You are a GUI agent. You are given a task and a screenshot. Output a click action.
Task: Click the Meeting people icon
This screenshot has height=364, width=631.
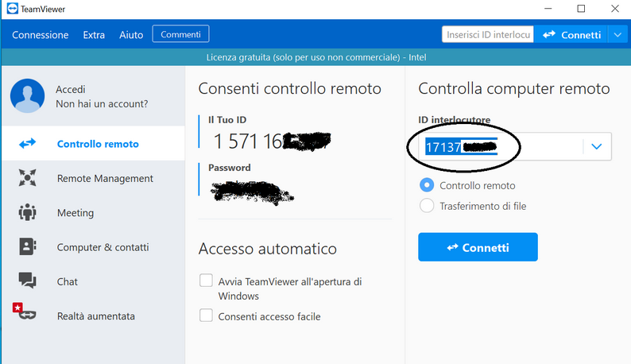[27, 212]
